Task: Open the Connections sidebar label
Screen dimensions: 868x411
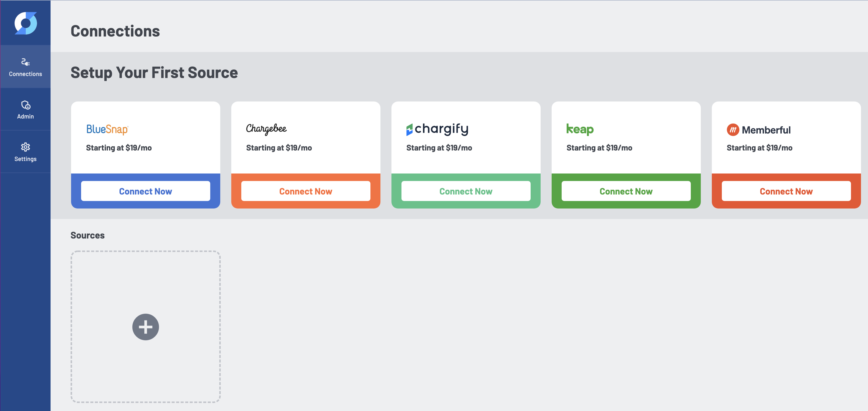Action: click(26, 74)
